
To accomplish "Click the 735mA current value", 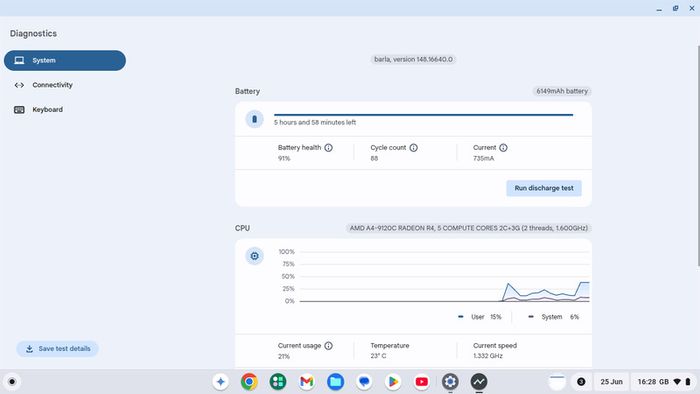I will click(483, 158).
